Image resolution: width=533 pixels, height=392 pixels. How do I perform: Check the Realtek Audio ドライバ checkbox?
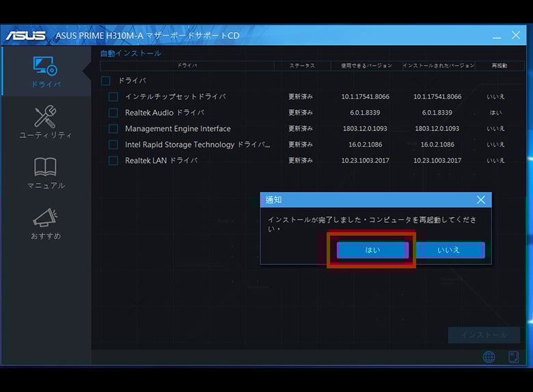tap(113, 113)
